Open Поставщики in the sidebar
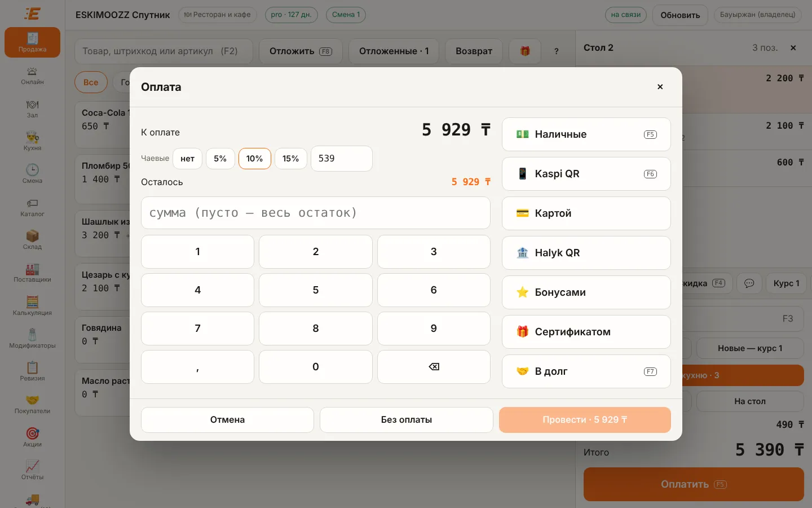The width and height of the screenshot is (812, 508). click(32, 273)
